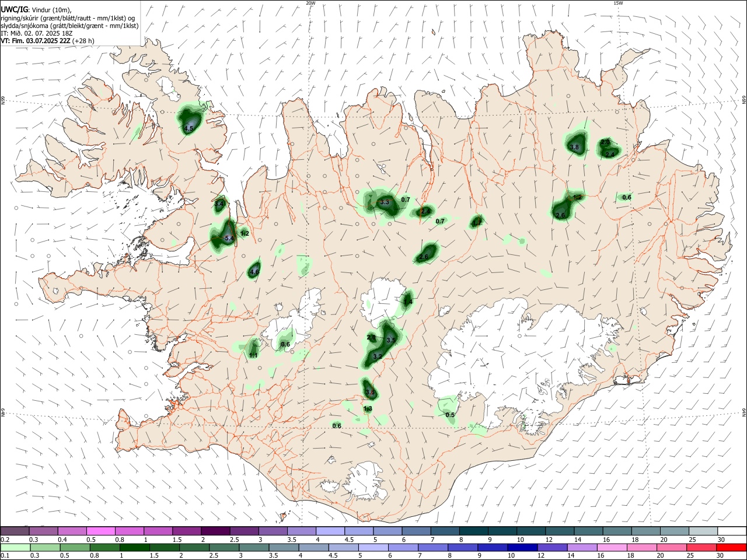Click the 'UWC/IG: Vindur (10m)' title text
The height and width of the screenshot is (560, 747).
[36, 10]
